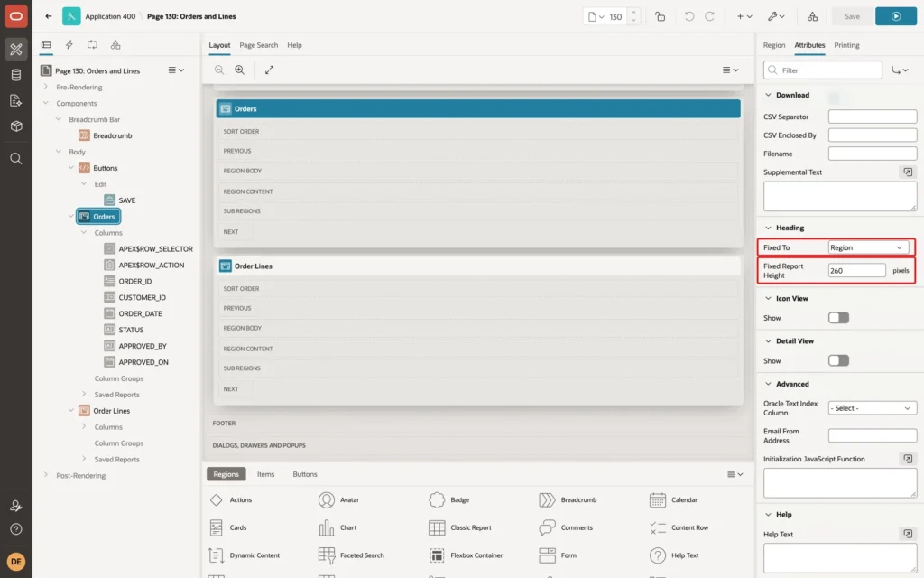
Task: Switch to Processing tab icon
Action: 93,45
